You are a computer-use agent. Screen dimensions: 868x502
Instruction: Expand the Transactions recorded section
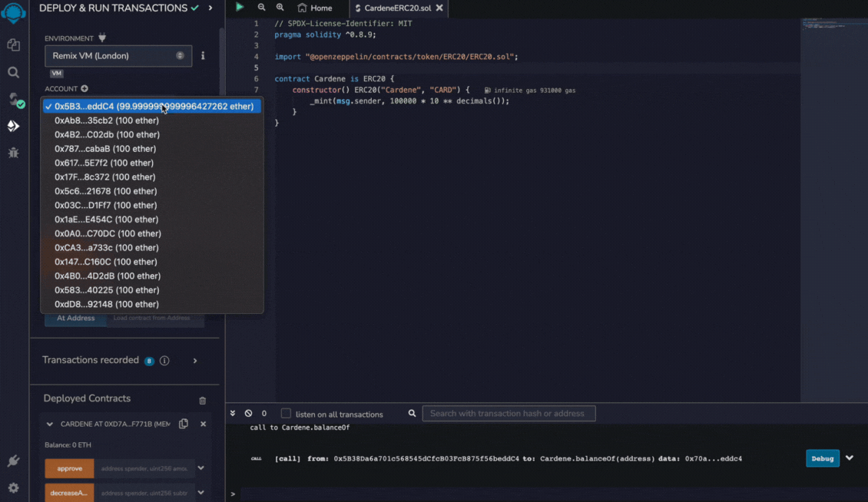coord(195,361)
